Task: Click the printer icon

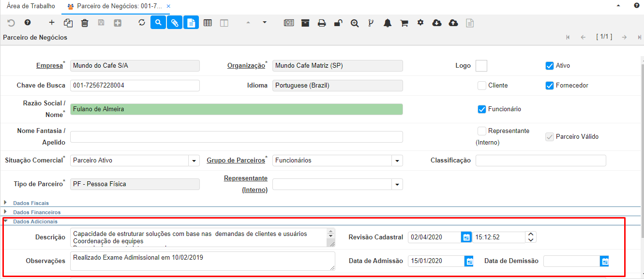Action: (322, 23)
